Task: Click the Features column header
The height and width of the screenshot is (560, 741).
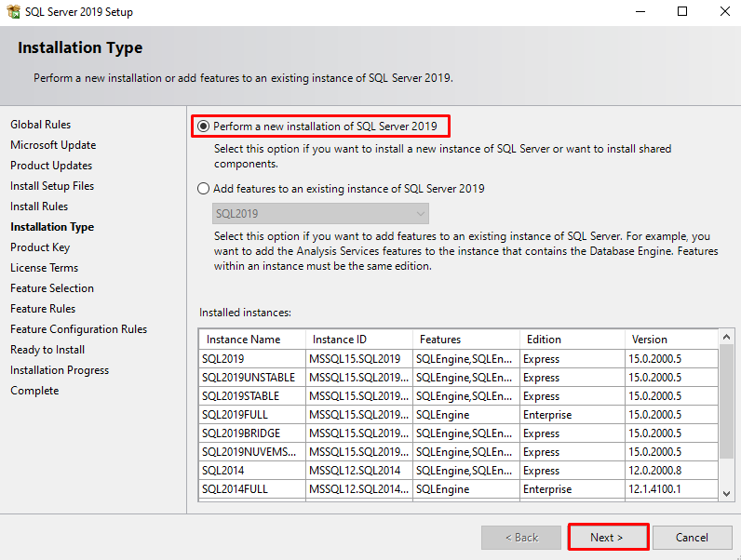Action: point(466,339)
